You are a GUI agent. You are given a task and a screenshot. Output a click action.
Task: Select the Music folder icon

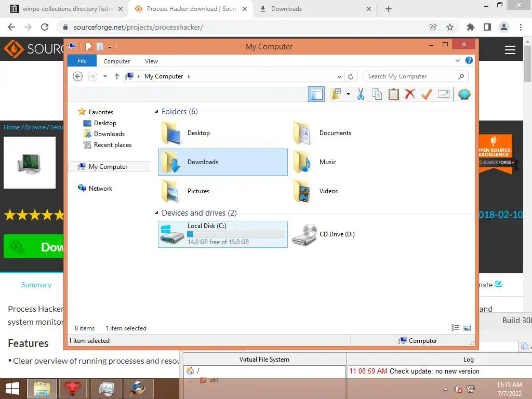(302, 162)
